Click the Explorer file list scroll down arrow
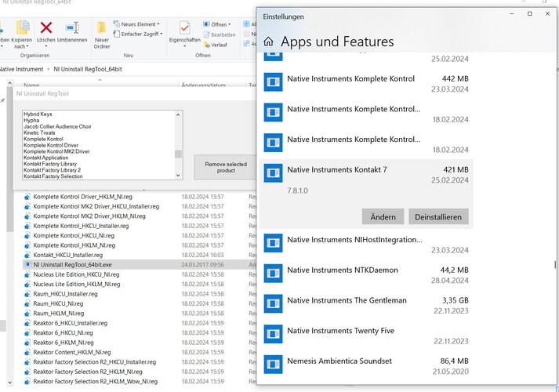The image size is (559, 392). click(x=9, y=383)
